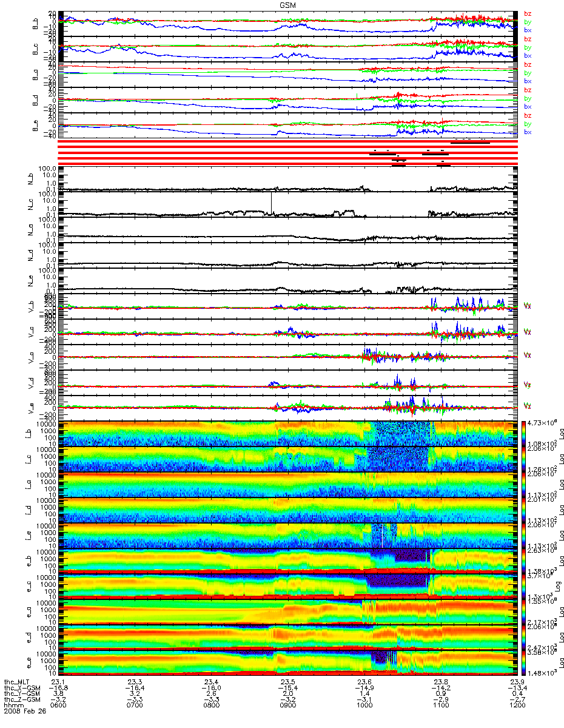Click the e_e panel color bar
The image size is (564, 728).
(x=522, y=662)
